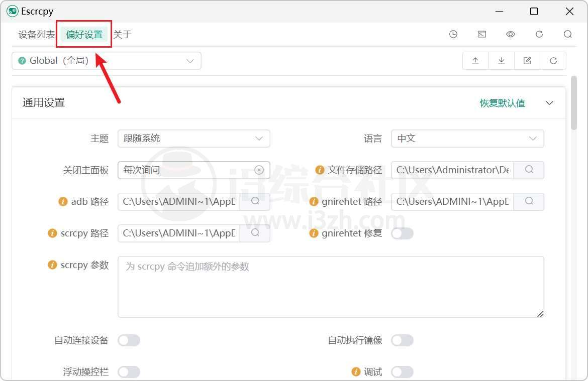This screenshot has height=381, width=588.
Task: Open the Global（全局）scope dropdown
Action: click(x=107, y=61)
